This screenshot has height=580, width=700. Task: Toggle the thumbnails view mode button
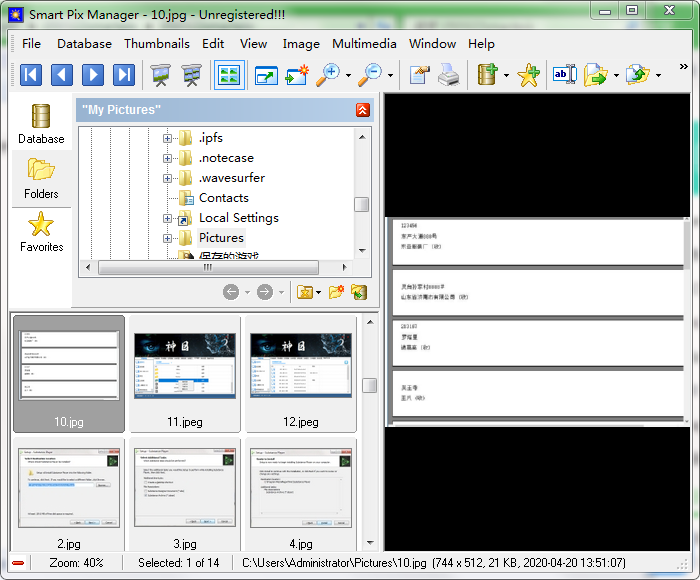(229, 74)
